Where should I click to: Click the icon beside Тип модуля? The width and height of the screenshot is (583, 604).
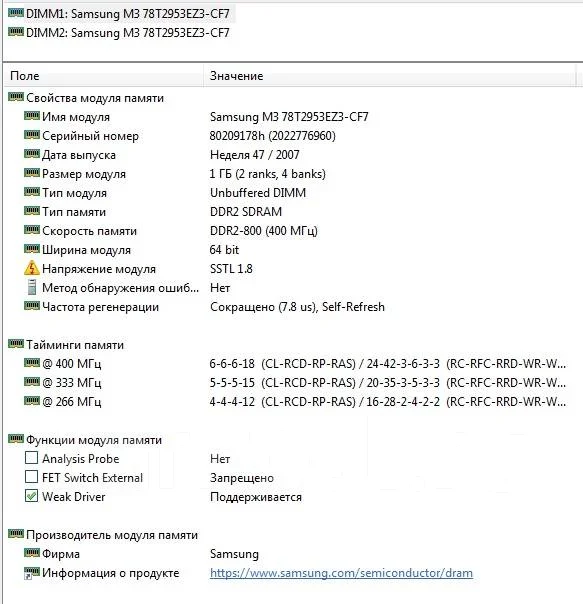coord(32,192)
